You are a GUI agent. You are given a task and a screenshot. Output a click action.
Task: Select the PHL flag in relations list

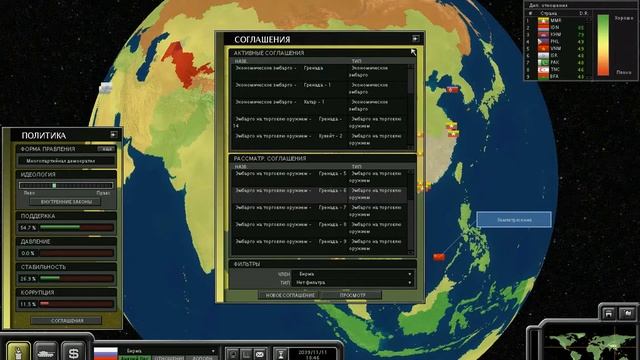click(x=543, y=41)
